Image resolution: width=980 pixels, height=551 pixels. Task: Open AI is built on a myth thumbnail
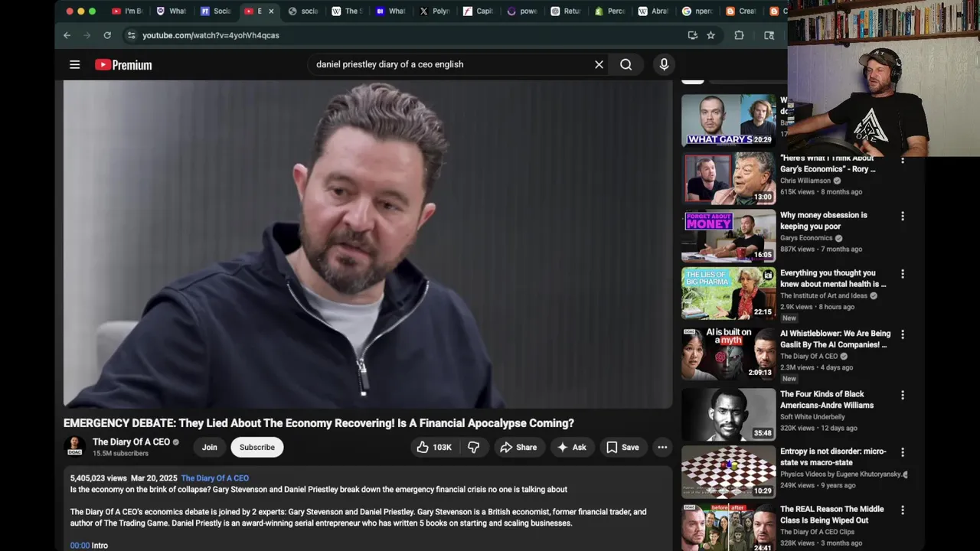[728, 354]
